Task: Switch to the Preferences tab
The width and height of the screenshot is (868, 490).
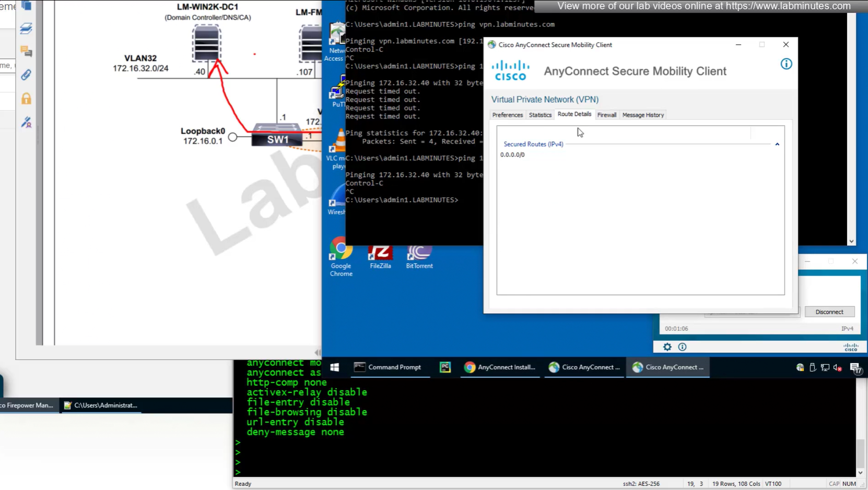Action: pos(507,115)
